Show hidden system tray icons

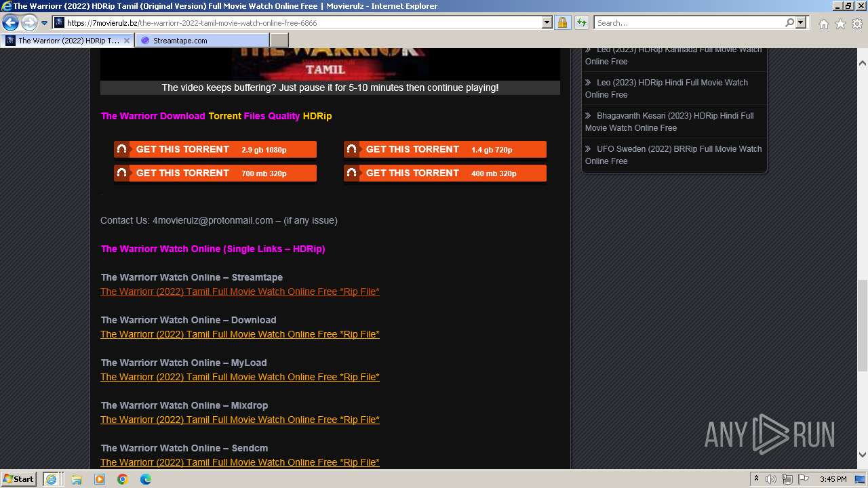point(756,479)
